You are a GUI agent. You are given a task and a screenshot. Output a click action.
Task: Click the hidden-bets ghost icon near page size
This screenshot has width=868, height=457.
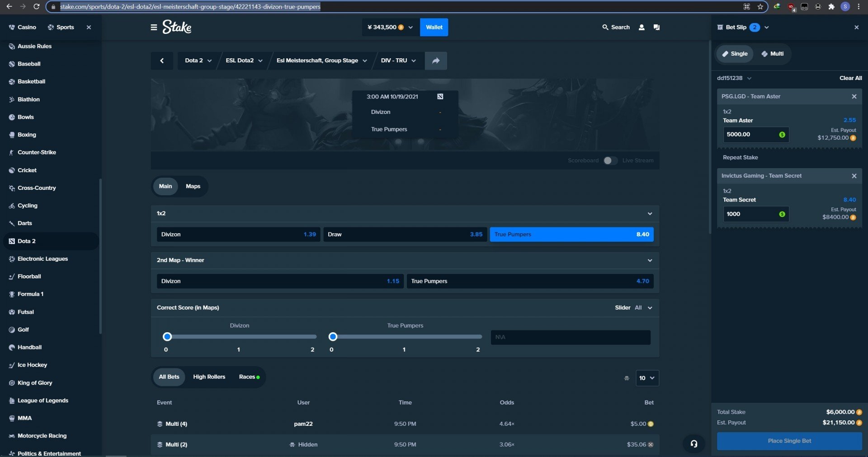point(627,378)
